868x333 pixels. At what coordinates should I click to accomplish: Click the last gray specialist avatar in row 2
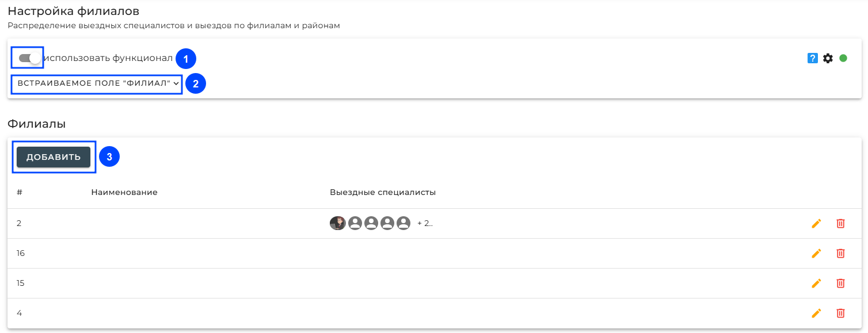403,223
